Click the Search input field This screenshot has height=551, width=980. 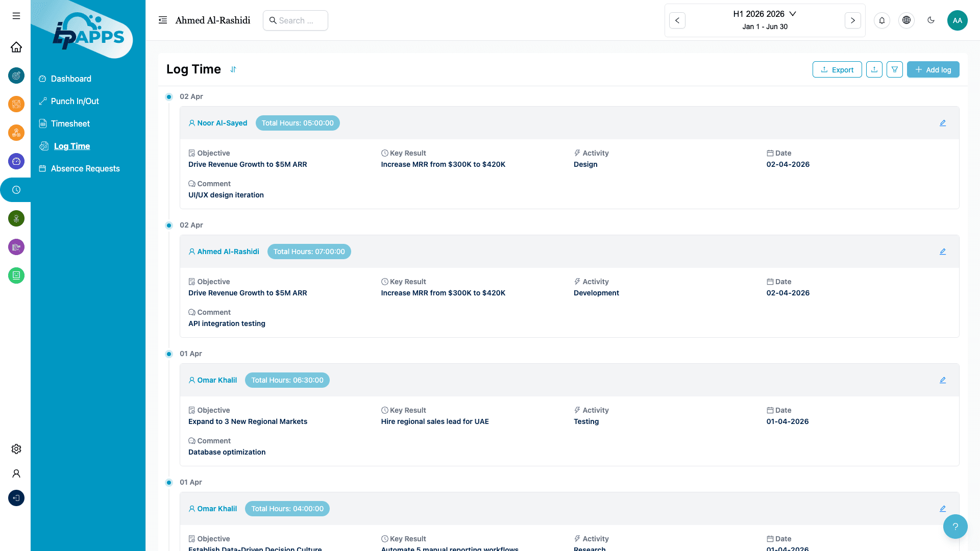click(x=296, y=20)
